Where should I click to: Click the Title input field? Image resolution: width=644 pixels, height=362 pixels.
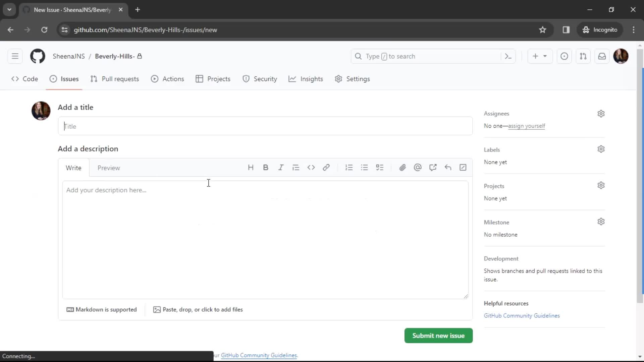tap(266, 126)
